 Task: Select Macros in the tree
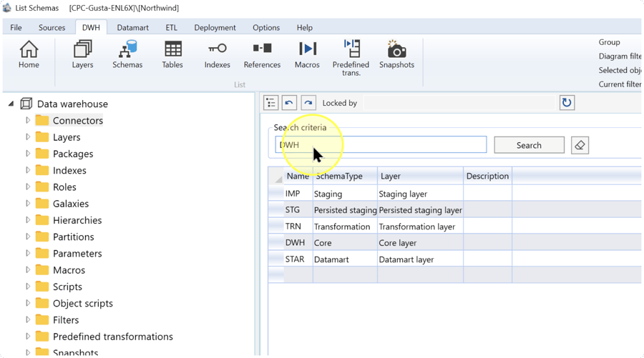[x=69, y=270]
